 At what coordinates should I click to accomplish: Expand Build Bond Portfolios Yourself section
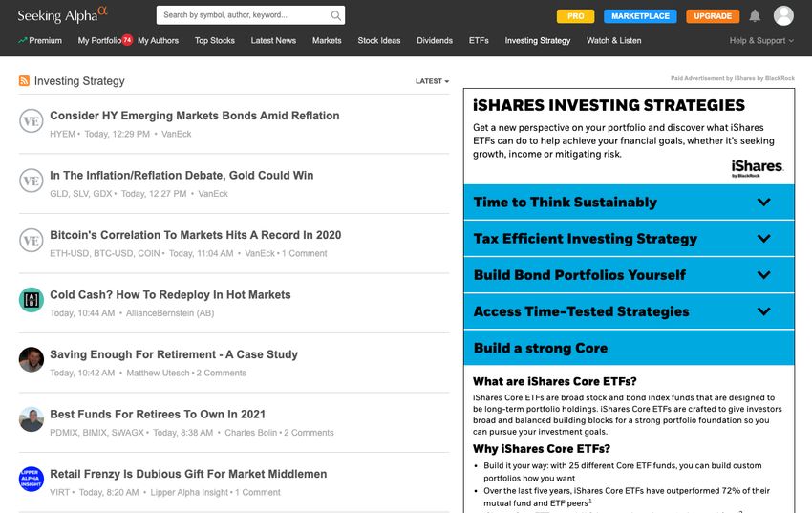pyautogui.click(x=629, y=275)
